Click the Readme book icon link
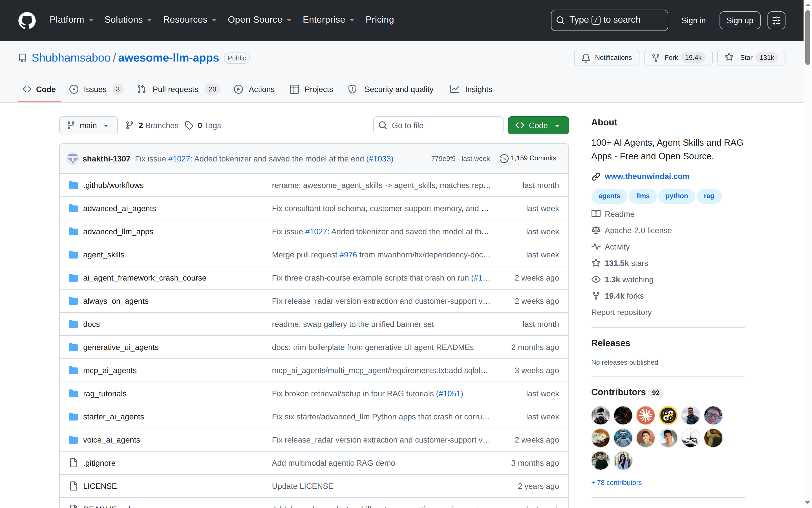 click(x=613, y=214)
